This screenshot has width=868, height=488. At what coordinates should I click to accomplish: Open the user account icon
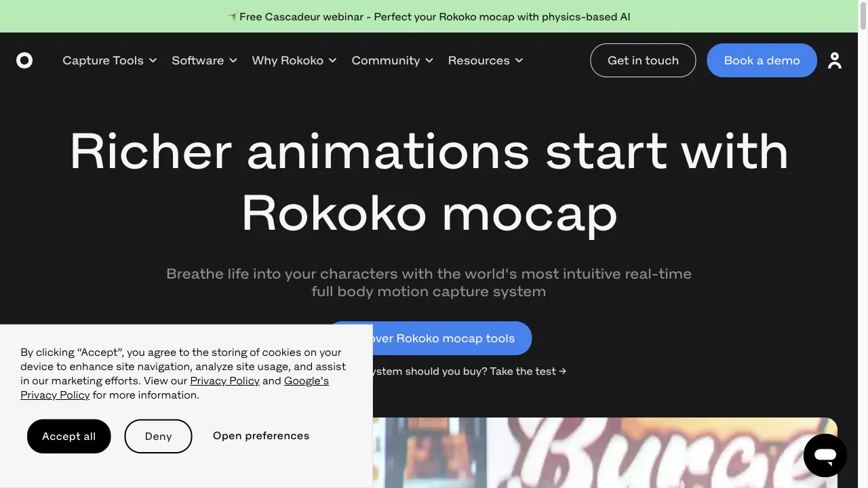pyautogui.click(x=835, y=60)
